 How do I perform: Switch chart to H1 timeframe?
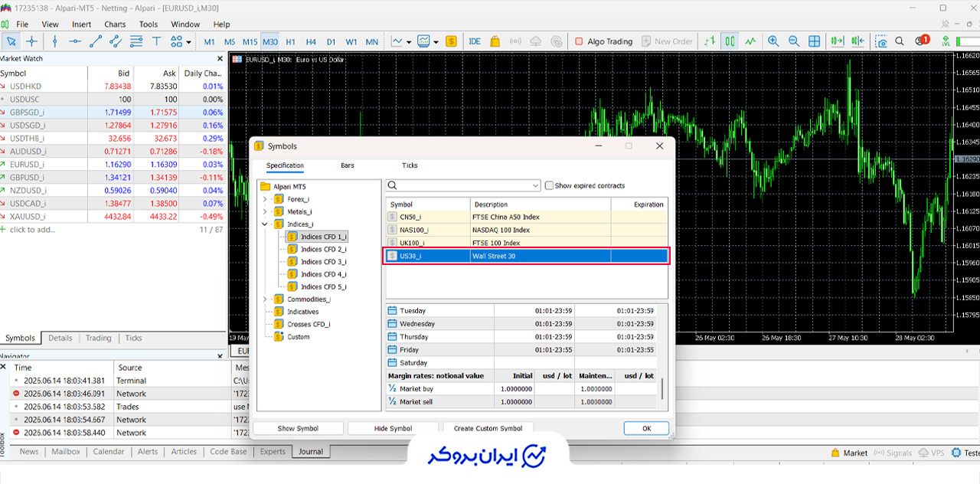[x=291, y=41]
